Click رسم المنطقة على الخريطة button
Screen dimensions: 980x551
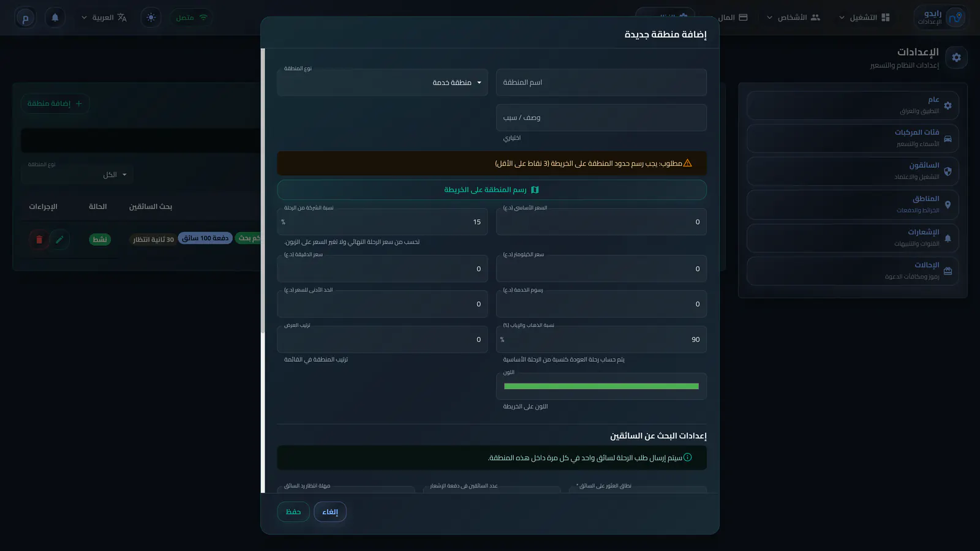(491, 190)
